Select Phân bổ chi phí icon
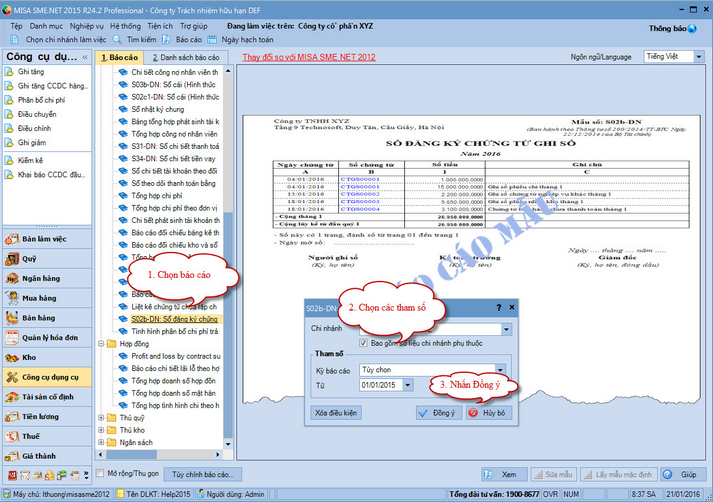The image size is (713, 502). pos(9,100)
